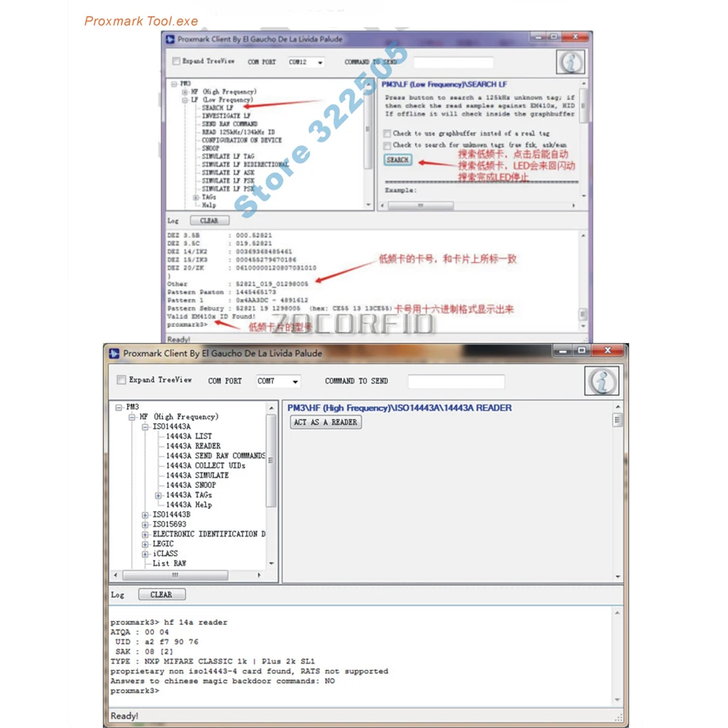Click the 'UID : a2 f7 90 76' log line
Viewport: 728px width, 728px height.
tap(157, 642)
